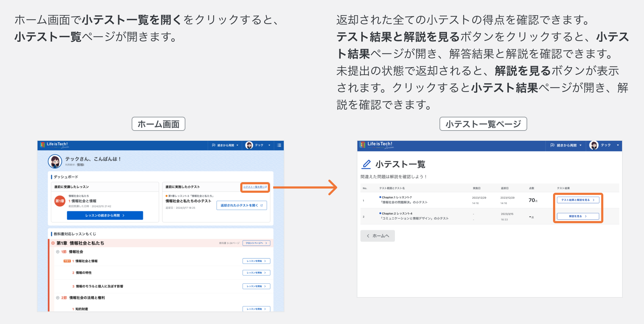
Task: Start lesson 1 情報社会と情報
Action: [x=257, y=261]
